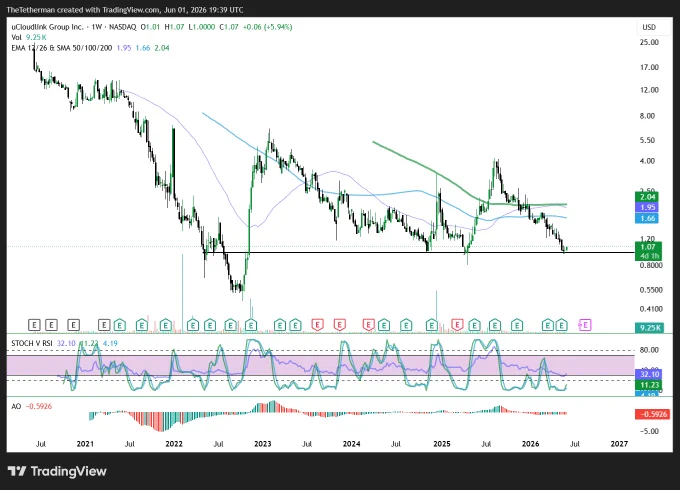Image resolution: width=680 pixels, height=490 pixels.
Task: Click the 80.00 level on the STOCH axis
Action: tap(649, 350)
